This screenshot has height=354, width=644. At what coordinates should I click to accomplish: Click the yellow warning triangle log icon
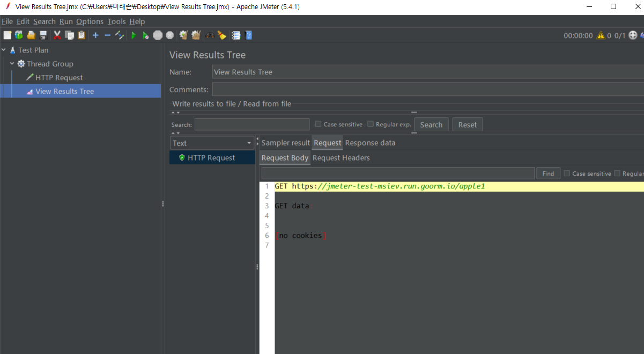[x=601, y=35]
